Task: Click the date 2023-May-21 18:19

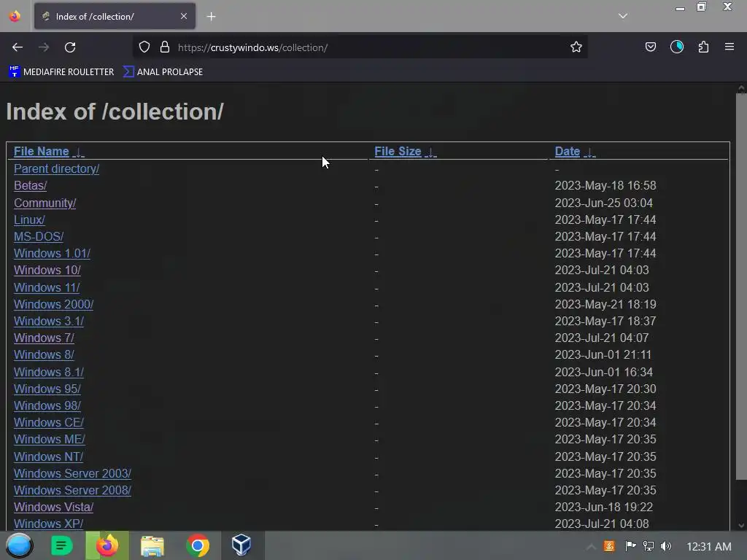Action: [x=605, y=304]
